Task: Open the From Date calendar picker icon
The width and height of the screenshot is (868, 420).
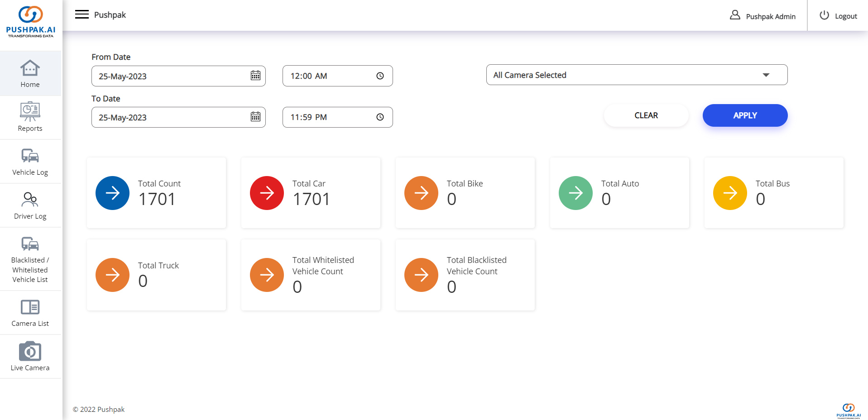Action: coord(255,76)
